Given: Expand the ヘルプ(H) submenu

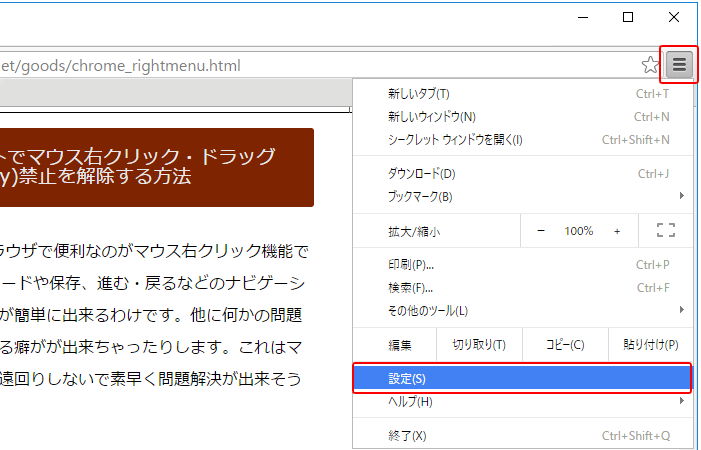Looking at the screenshot, I should point(523,402).
